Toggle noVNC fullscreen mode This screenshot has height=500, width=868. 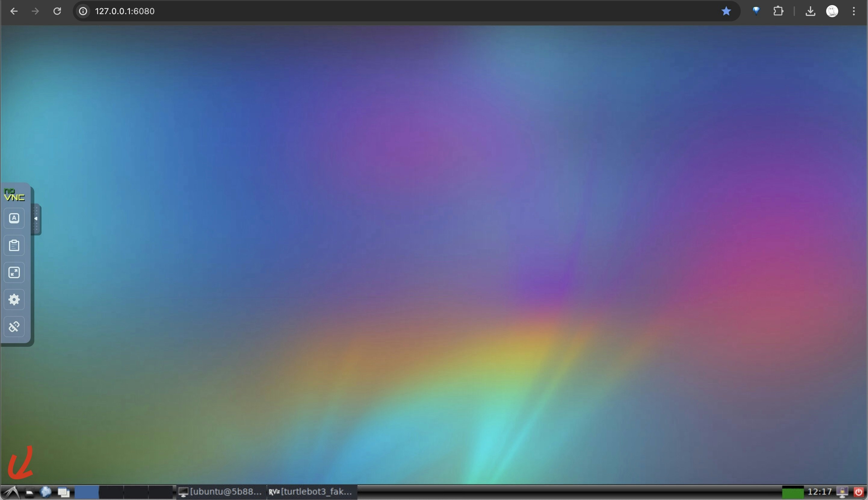[x=14, y=273]
